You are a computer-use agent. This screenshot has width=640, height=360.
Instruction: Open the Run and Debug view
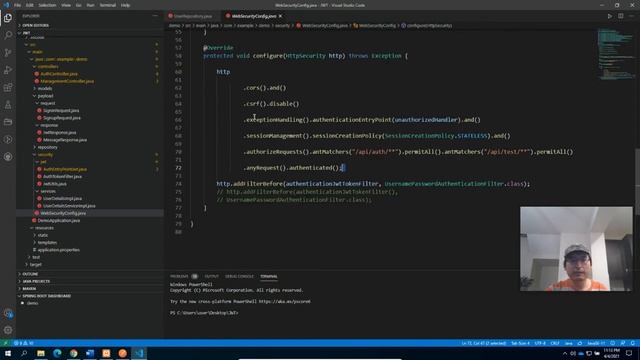click(x=8, y=70)
